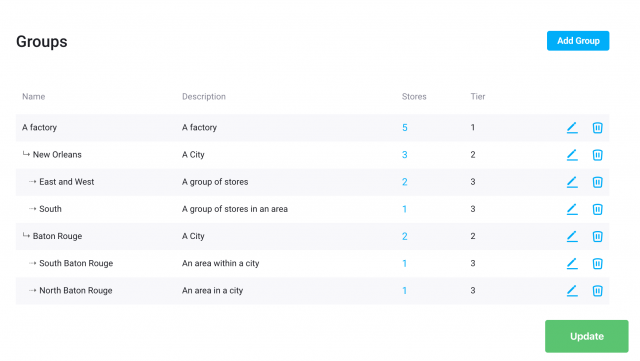Delete the New Orleans group
This screenshot has width=640, height=361.
click(x=597, y=155)
